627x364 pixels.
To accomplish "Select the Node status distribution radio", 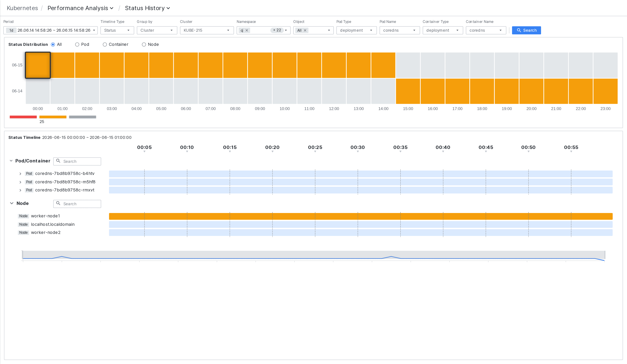I will click(144, 44).
